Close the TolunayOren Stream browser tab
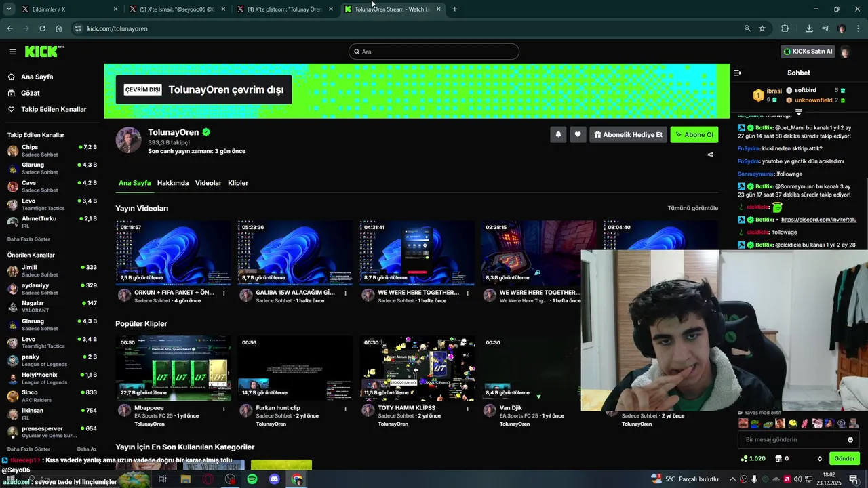The height and width of the screenshot is (488, 868). click(438, 9)
